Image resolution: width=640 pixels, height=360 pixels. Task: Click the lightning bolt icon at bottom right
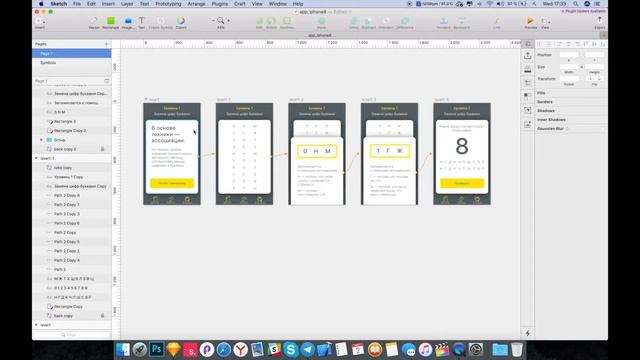(x=528, y=333)
